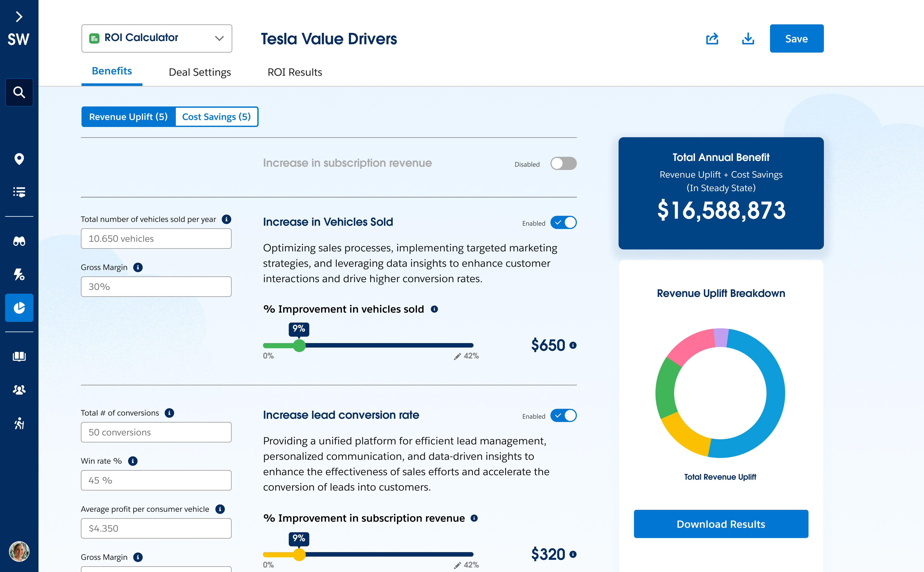This screenshot has height=572, width=924.
Task: Click the Download Results button
Action: tap(721, 524)
